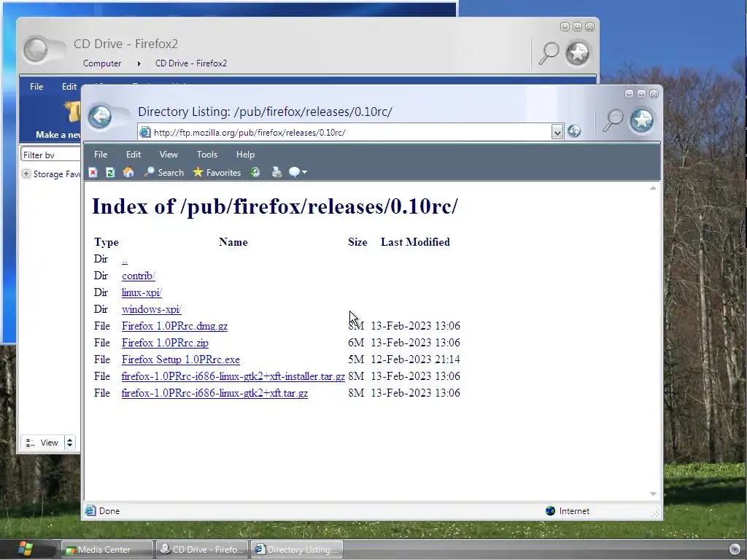Click CD Drive - Firefox2 breadcrumb
This screenshot has height=560, width=747.
point(191,63)
